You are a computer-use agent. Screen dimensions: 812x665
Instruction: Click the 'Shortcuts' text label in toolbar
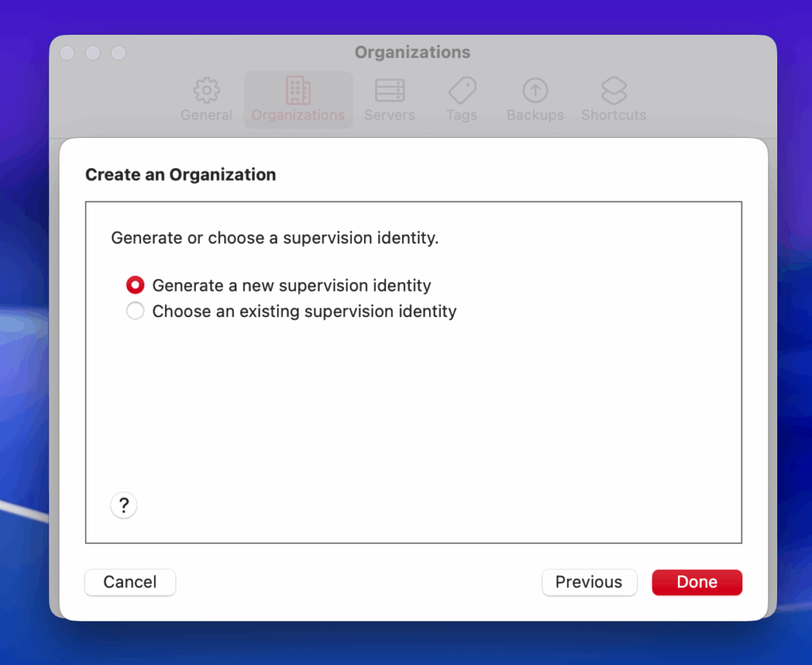pos(614,115)
